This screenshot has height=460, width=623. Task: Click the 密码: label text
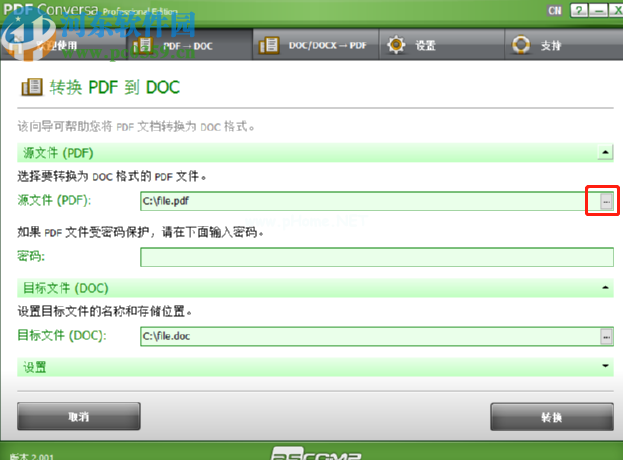[x=31, y=256]
